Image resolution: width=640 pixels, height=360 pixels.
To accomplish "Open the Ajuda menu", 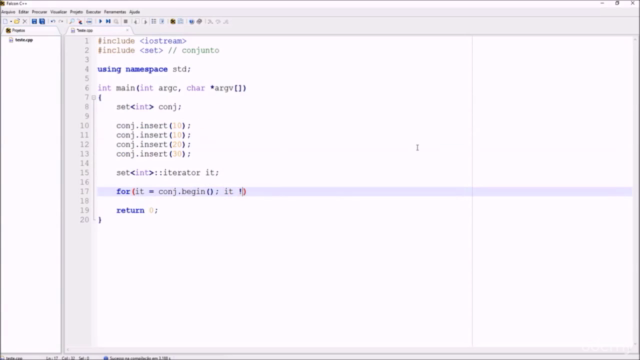I will coord(134,12).
